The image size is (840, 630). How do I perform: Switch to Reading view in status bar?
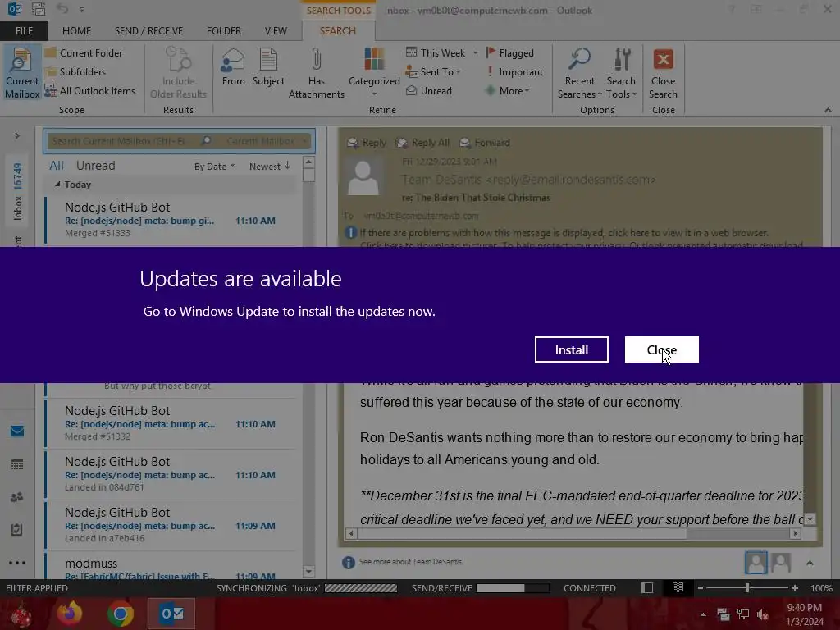click(x=678, y=588)
